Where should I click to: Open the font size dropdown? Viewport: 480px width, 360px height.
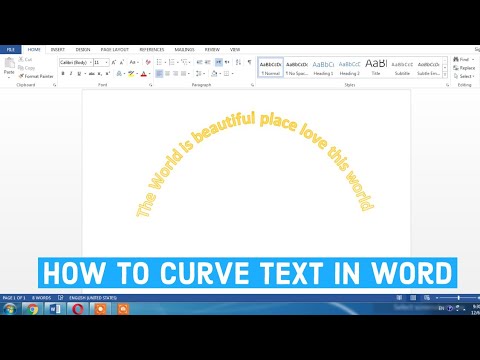coord(107,62)
